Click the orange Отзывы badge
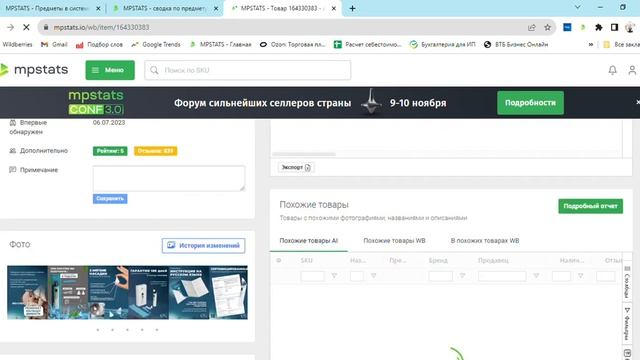This screenshot has width=640, height=360. pyautogui.click(x=156, y=151)
